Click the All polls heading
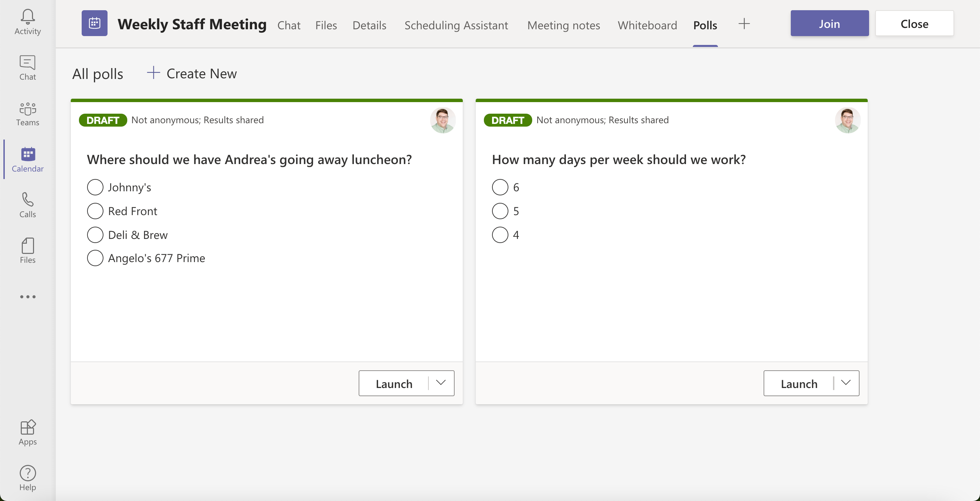 pyautogui.click(x=98, y=74)
